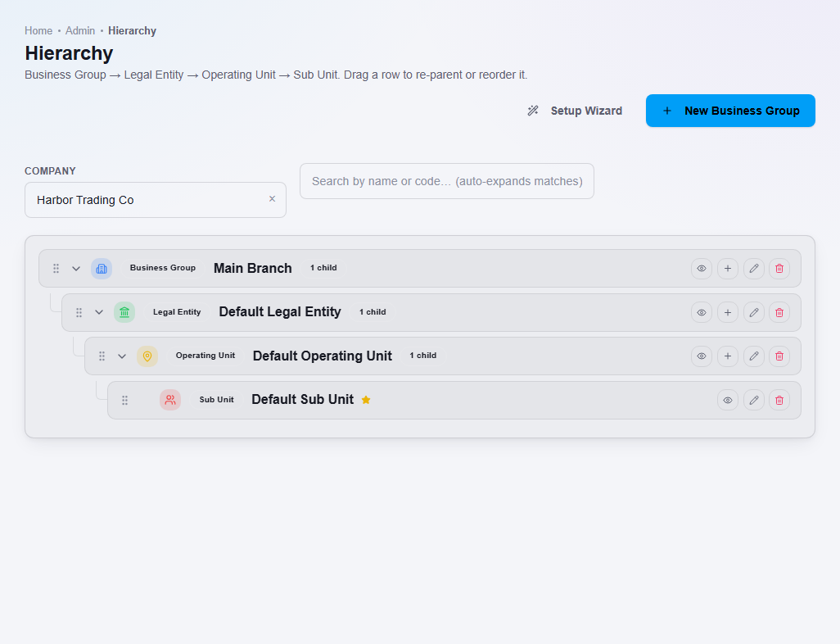The width and height of the screenshot is (840, 644).
Task: Click the Default Legal Entity name
Action: tap(280, 312)
